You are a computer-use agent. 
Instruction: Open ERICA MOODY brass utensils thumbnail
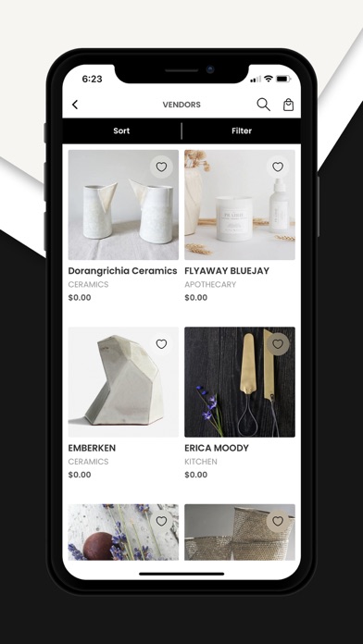click(x=240, y=382)
